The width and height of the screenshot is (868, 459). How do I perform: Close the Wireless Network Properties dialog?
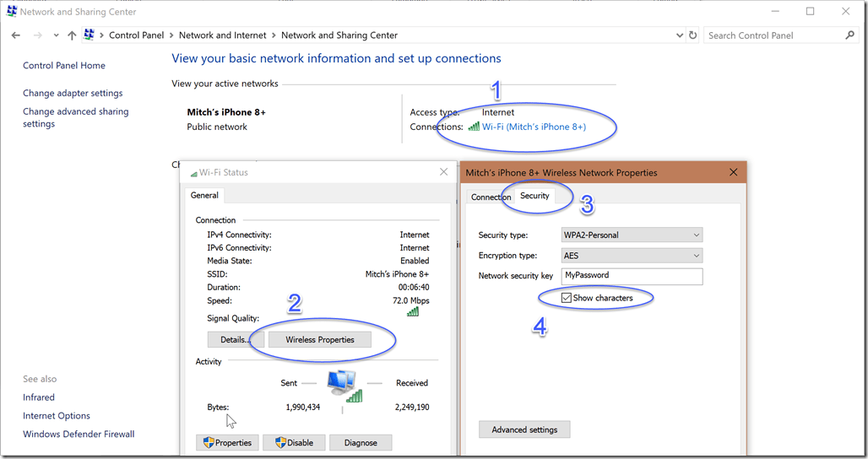[x=733, y=172]
